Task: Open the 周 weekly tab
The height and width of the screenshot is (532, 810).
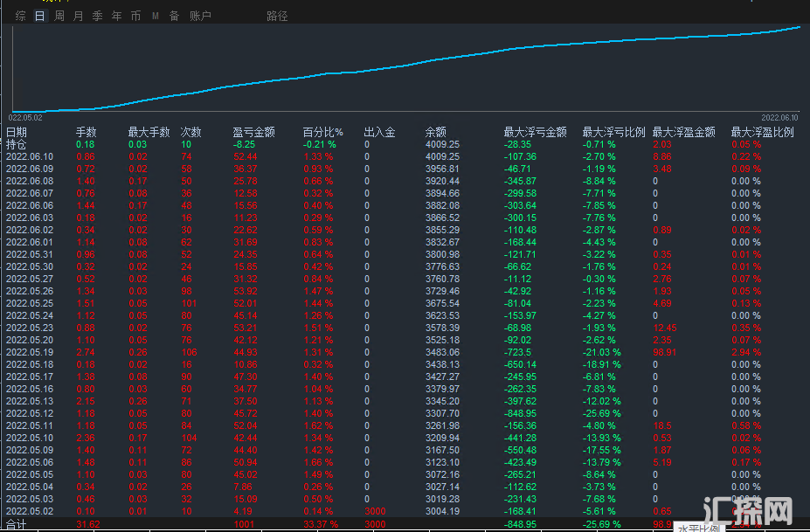Action: point(59,16)
